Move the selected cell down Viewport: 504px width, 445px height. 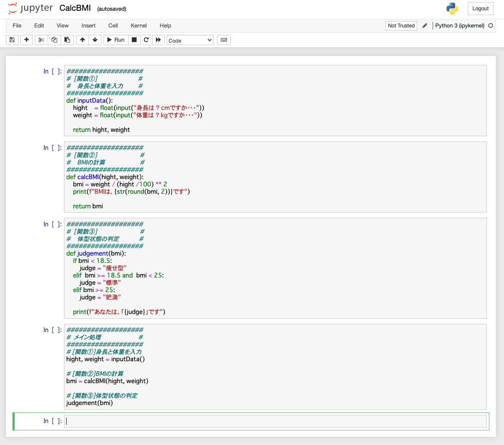pyautogui.click(x=95, y=40)
